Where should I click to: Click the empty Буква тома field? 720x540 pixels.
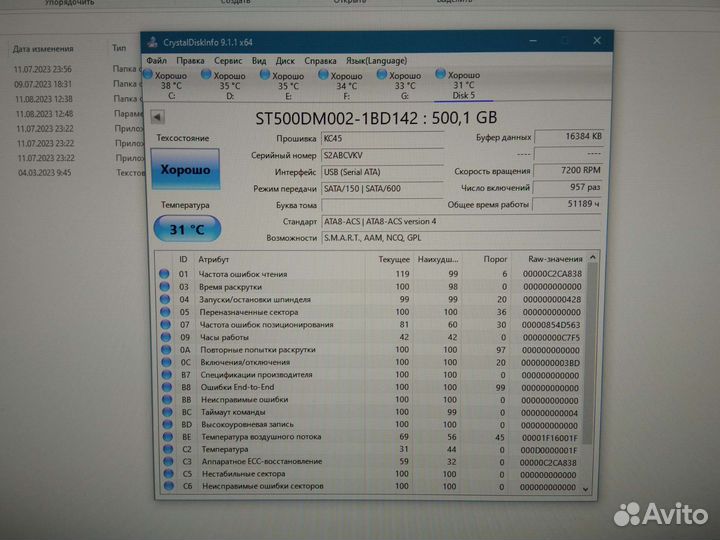click(x=382, y=205)
